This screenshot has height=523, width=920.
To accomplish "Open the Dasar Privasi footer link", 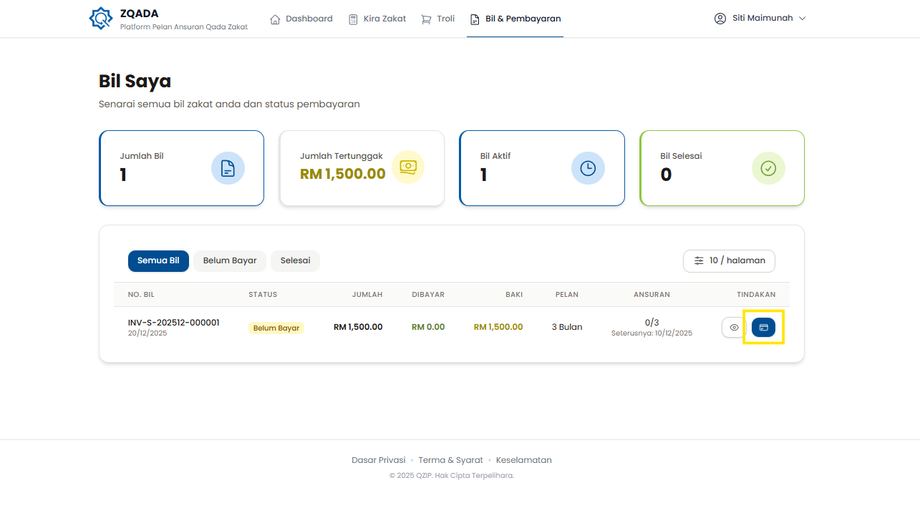I will coord(378,460).
